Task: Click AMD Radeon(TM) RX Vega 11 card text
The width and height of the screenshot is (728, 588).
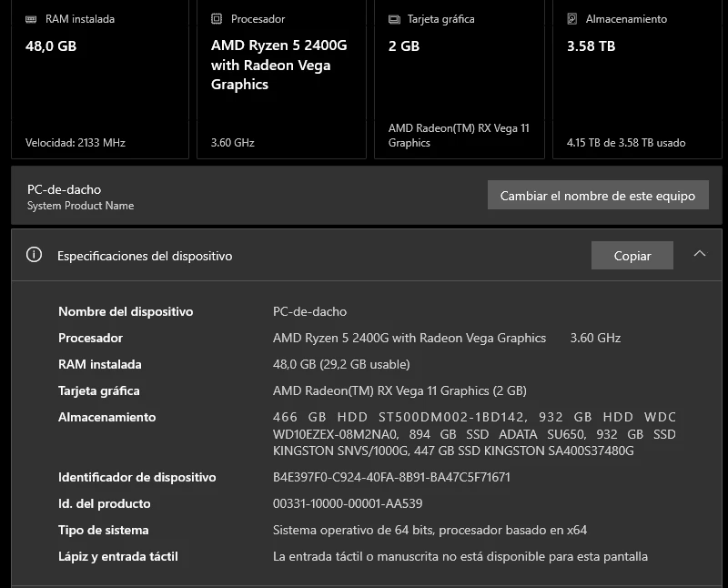Action: (459, 135)
